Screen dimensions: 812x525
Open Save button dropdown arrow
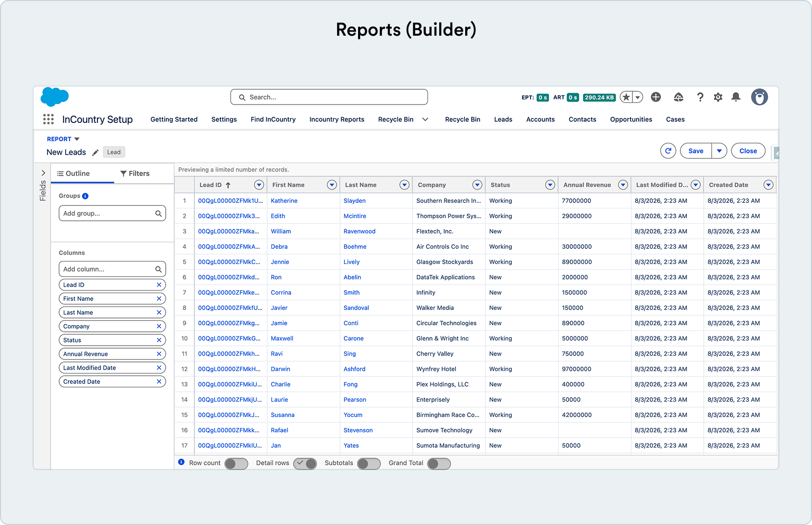(719, 151)
